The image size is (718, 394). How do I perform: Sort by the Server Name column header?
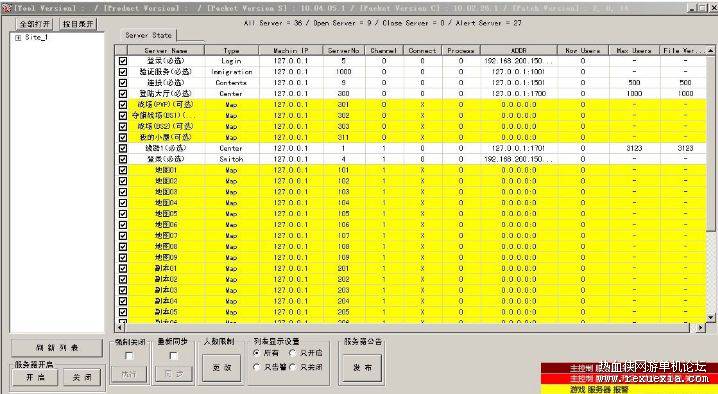(166, 50)
